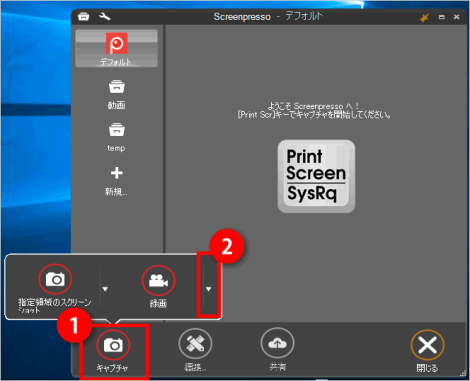Image resolution: width=470 pixels, height=381 pixels.
Task: Add a new workspace with 新規 plus icon
Action: point(116,182)
